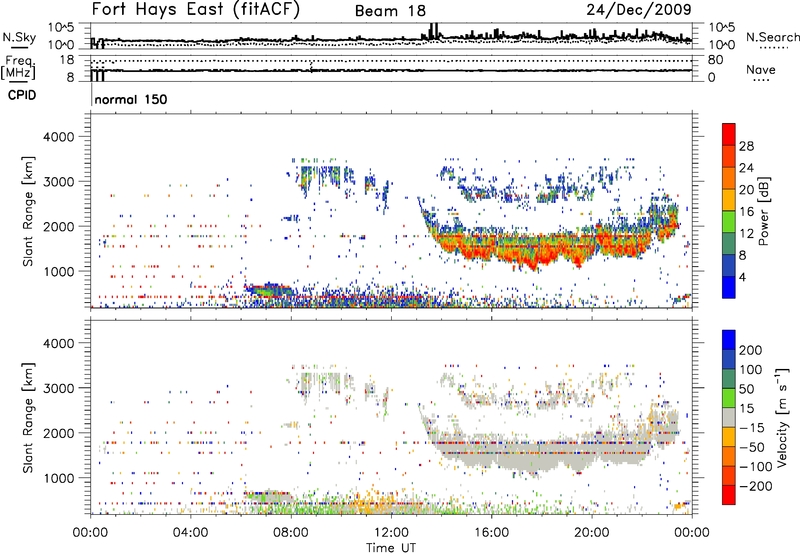
Task: Pick the bright blue bottom power color segment
Action: click(729, 287)
